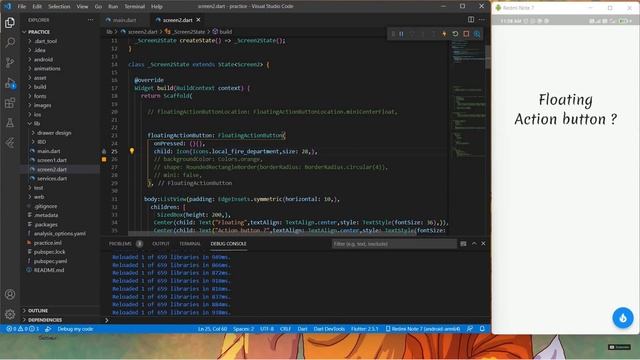Change UTF-8 file encoding
The height and width of the screenshot is (360, 640).
267,329
